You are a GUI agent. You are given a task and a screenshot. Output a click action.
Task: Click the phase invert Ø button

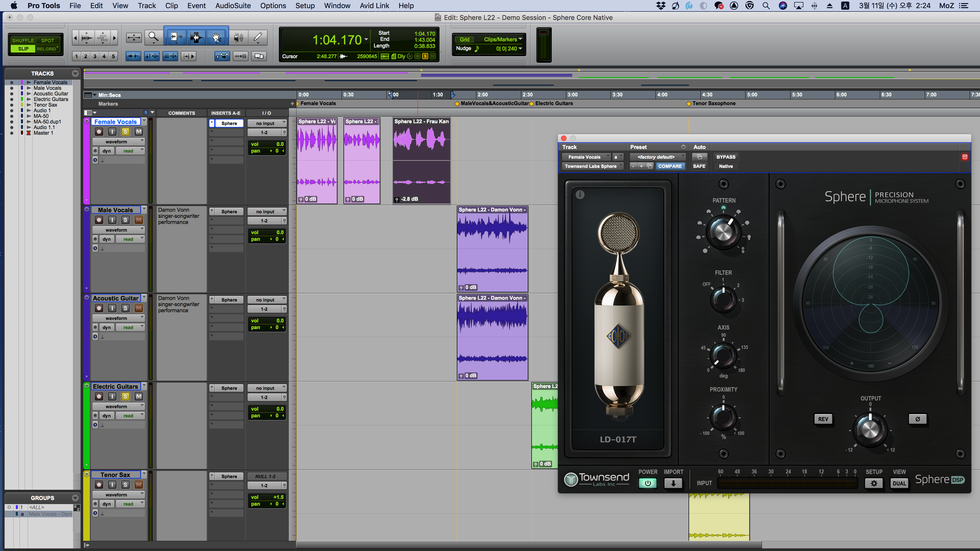(918, 419)
